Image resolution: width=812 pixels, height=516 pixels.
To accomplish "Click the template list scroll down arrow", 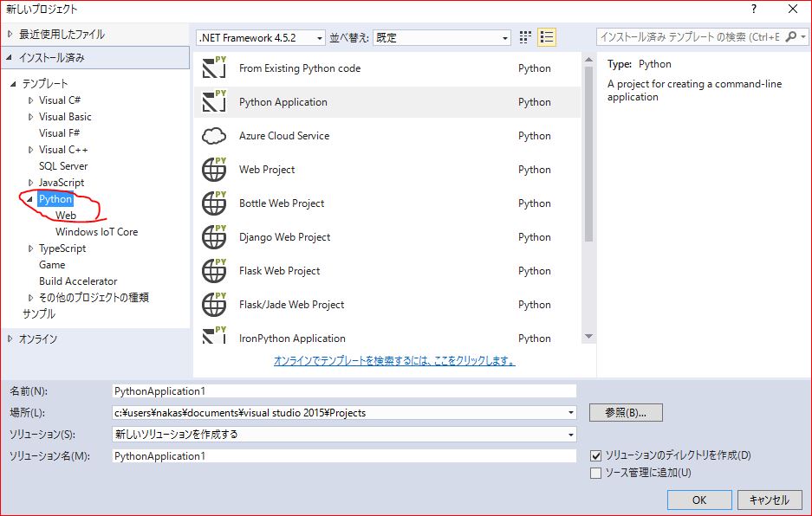I will (588, 337).
